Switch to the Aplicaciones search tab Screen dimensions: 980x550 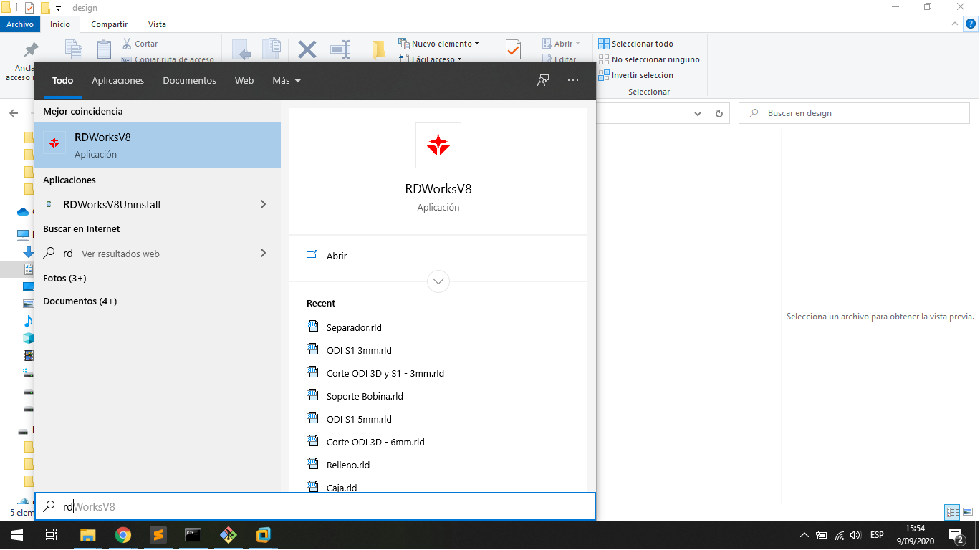118,81
